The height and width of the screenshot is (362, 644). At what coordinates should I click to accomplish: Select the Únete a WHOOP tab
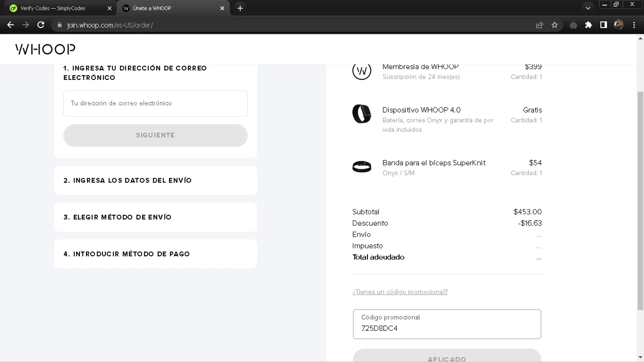(173, 8)
